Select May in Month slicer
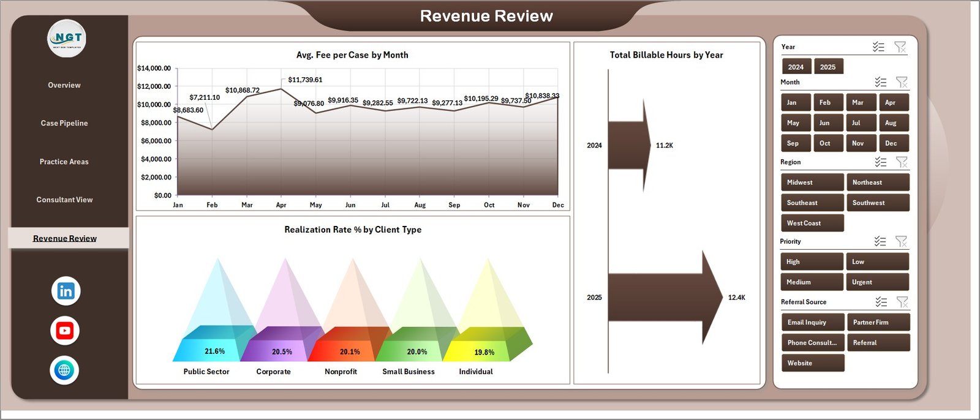The width and height of the screenshot is (980, 420). (x=796, y=123)
